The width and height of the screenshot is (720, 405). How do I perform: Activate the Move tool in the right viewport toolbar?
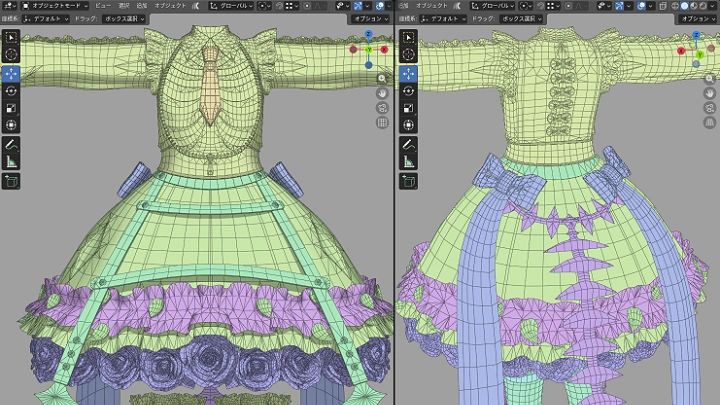tap(409, 73)
